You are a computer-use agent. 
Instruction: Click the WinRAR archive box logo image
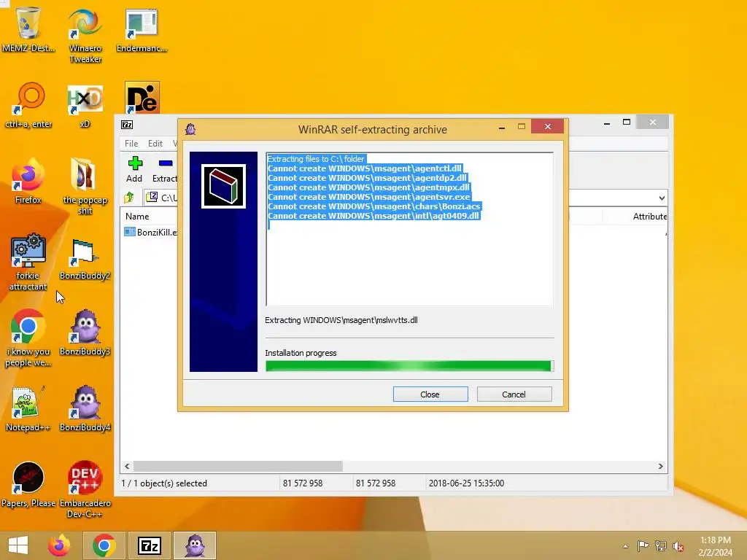click(x=223, y=186)
